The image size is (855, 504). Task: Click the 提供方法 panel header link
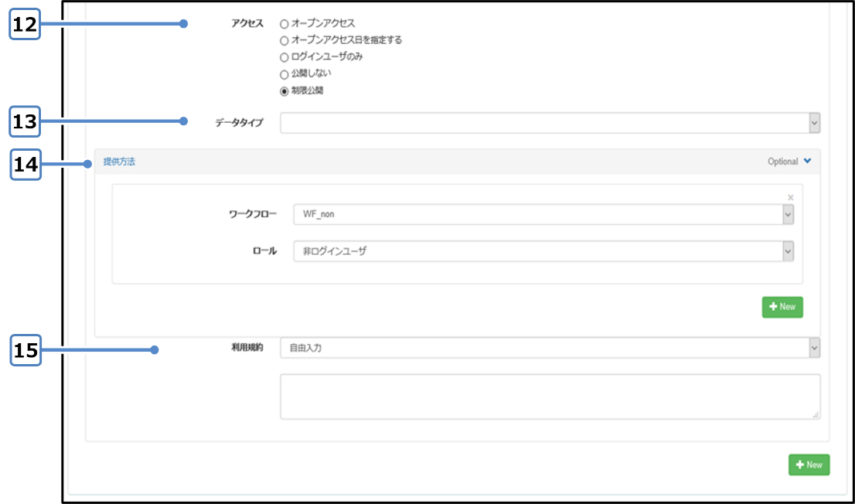(119, 162)
